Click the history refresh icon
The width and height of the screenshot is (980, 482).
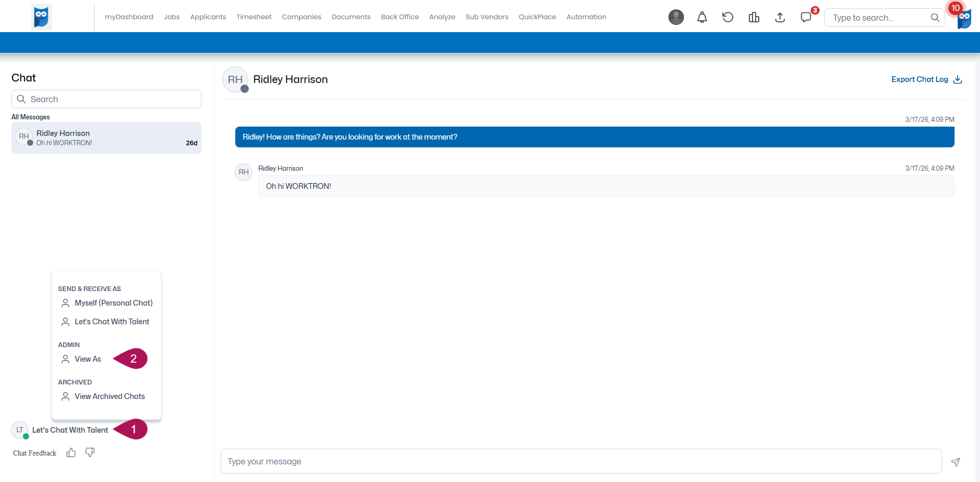tap(728, 17)
